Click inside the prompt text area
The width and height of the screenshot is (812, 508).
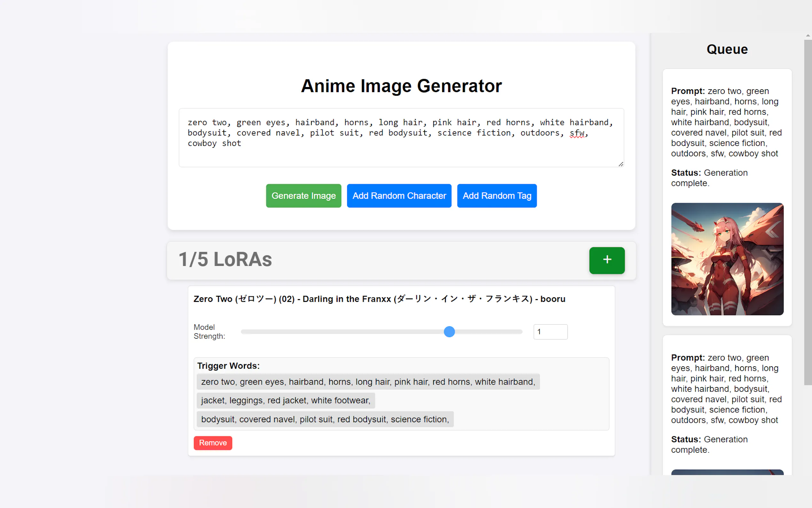[x=401, y=138]
